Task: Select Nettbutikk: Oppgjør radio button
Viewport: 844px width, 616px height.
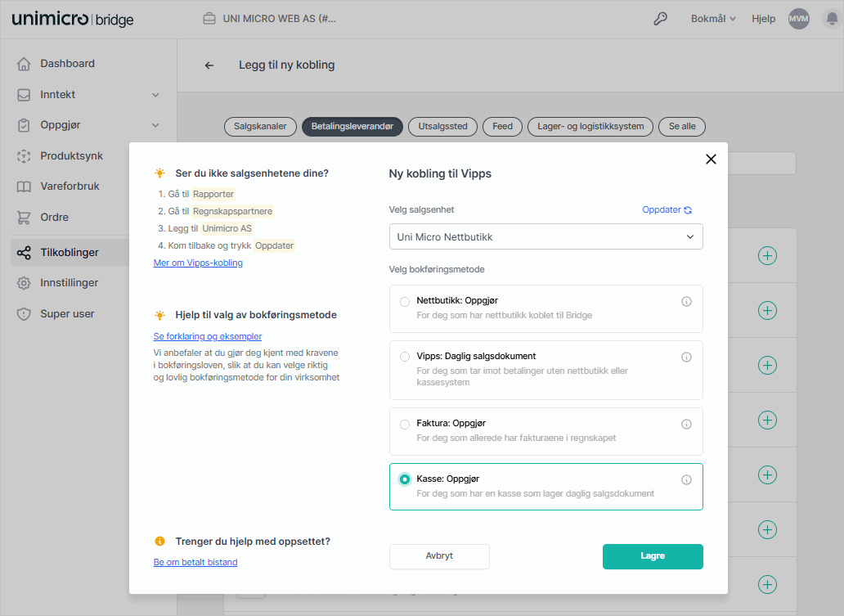Action: [x=405, y=302]
